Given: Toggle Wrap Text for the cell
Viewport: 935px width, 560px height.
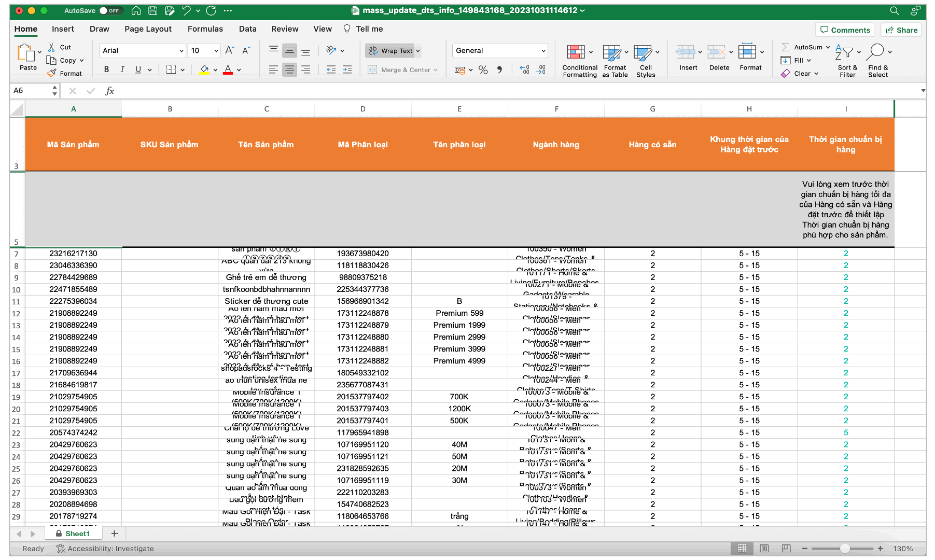Looking at the screenshot, I should click(392, 51).
